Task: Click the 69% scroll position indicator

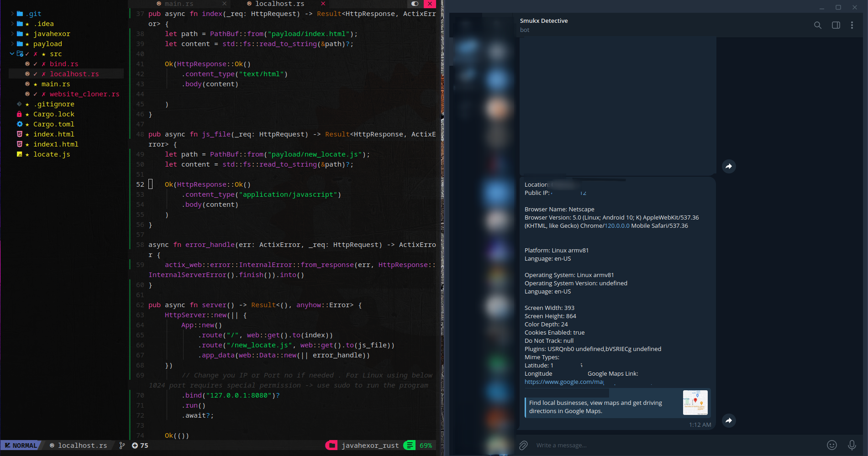Action: (x=426, y=446)
